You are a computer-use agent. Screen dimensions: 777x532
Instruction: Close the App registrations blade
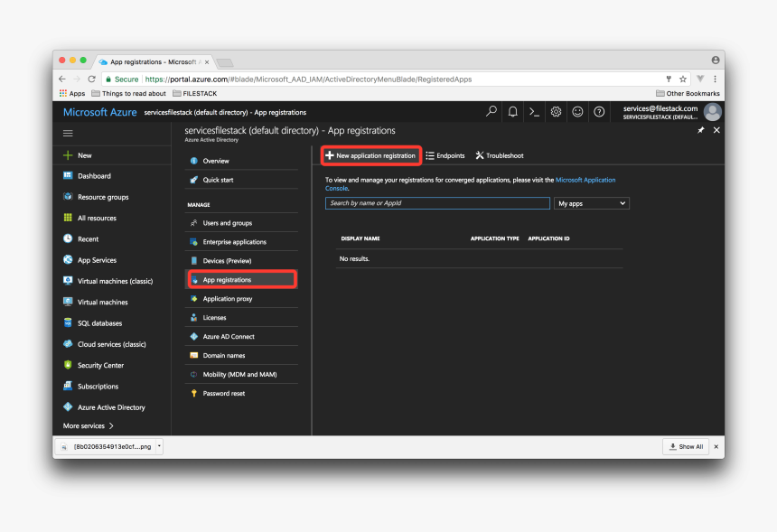tap(716, 130)
